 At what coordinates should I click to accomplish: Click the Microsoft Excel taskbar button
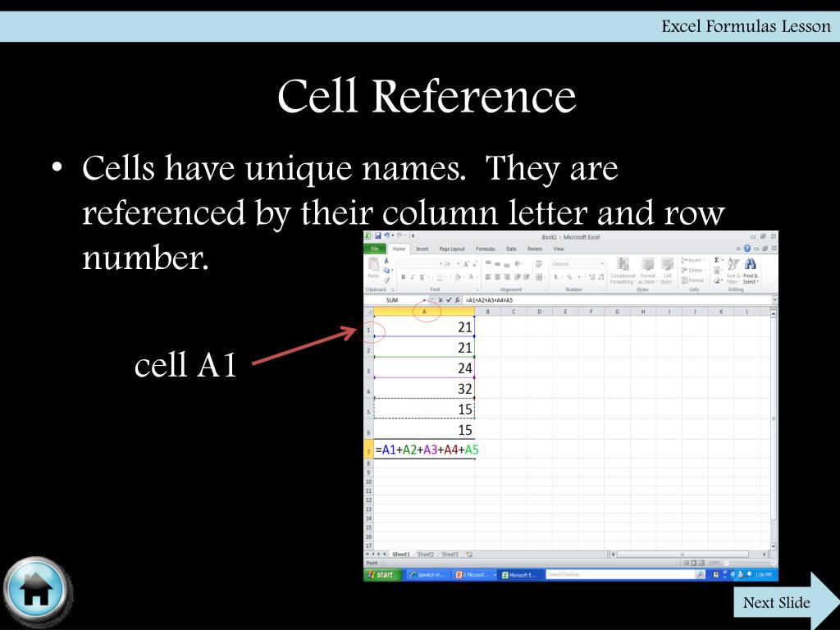520,575
